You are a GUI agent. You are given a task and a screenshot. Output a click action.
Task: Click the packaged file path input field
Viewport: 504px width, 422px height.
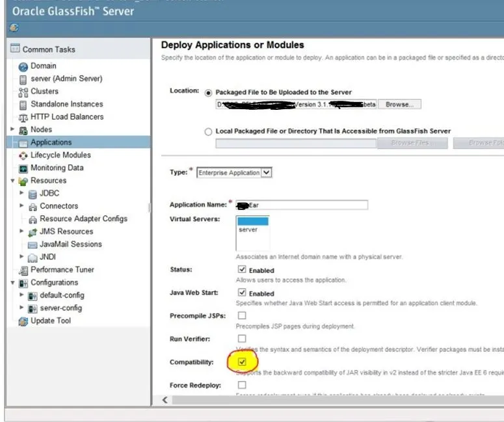296,105
